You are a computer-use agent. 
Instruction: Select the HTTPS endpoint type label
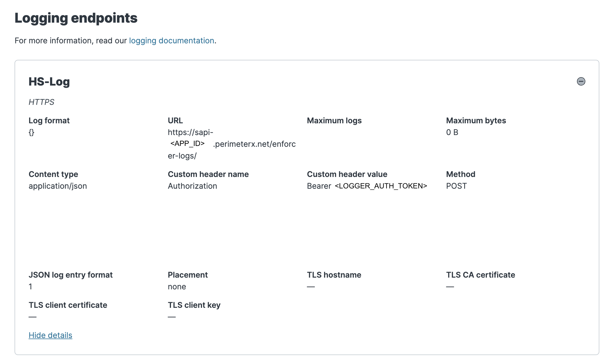[41, 102]
